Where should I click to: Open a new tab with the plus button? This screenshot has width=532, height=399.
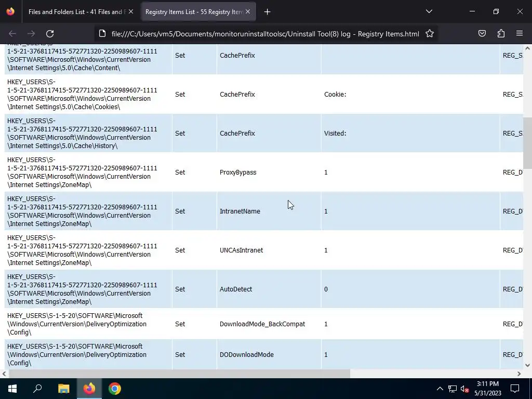pos(268,12)
